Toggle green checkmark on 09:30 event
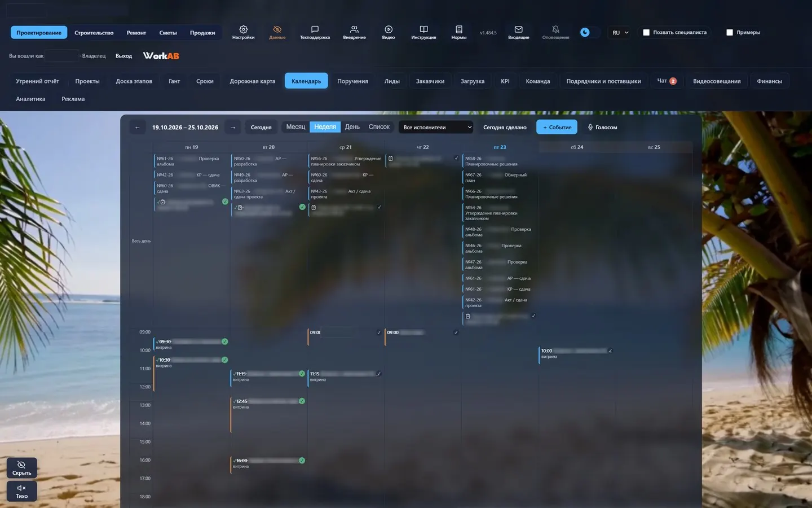Image resolution: width=812 pixels, height=508 pixels. tap(224, 341)
